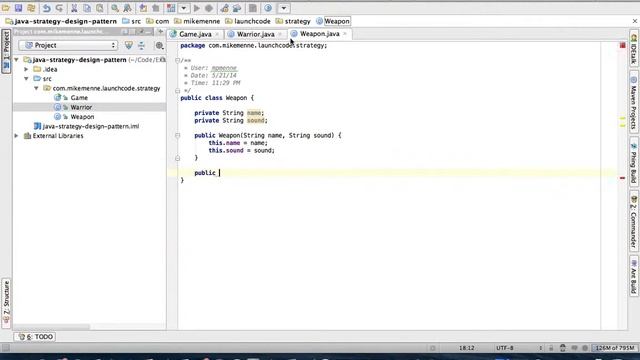Collapse the src folder

(27, 79)
